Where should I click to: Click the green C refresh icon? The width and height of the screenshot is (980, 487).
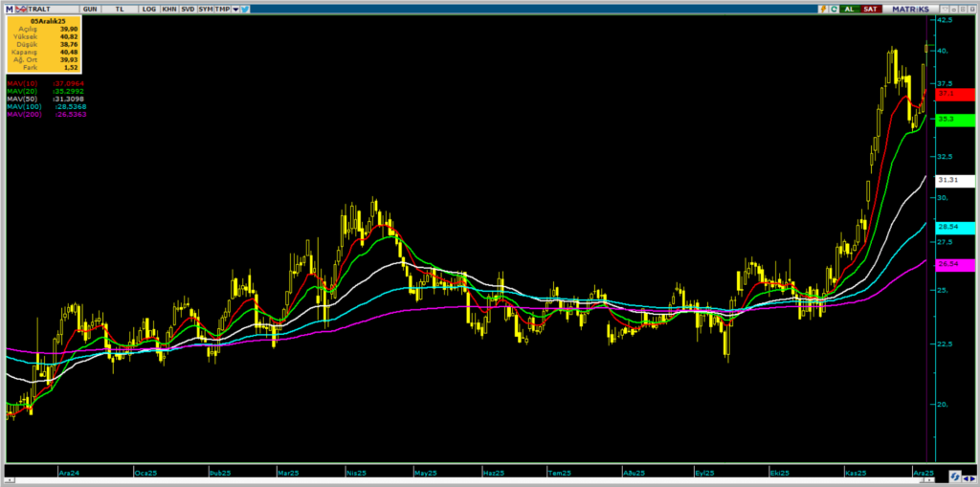point(835,8)
